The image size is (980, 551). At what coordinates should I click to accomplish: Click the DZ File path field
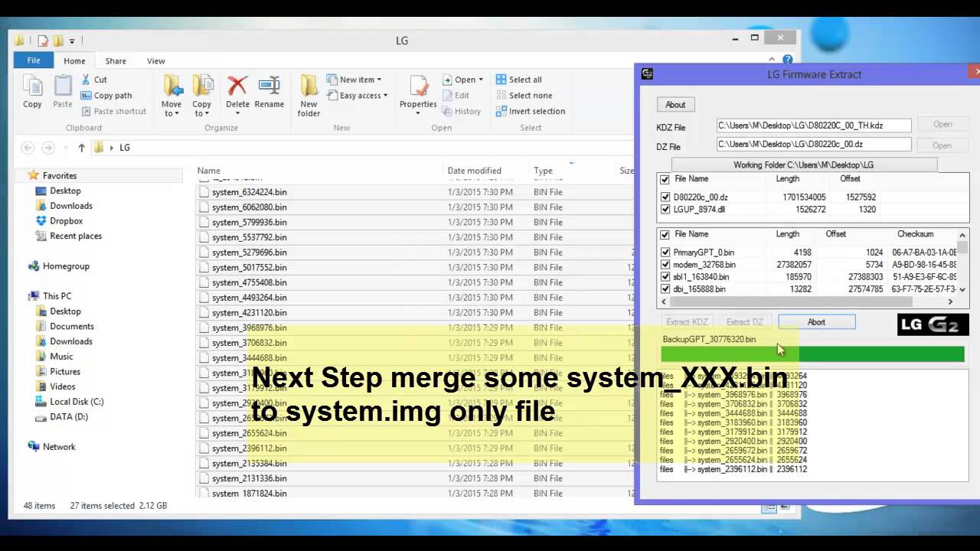(814, 144)
